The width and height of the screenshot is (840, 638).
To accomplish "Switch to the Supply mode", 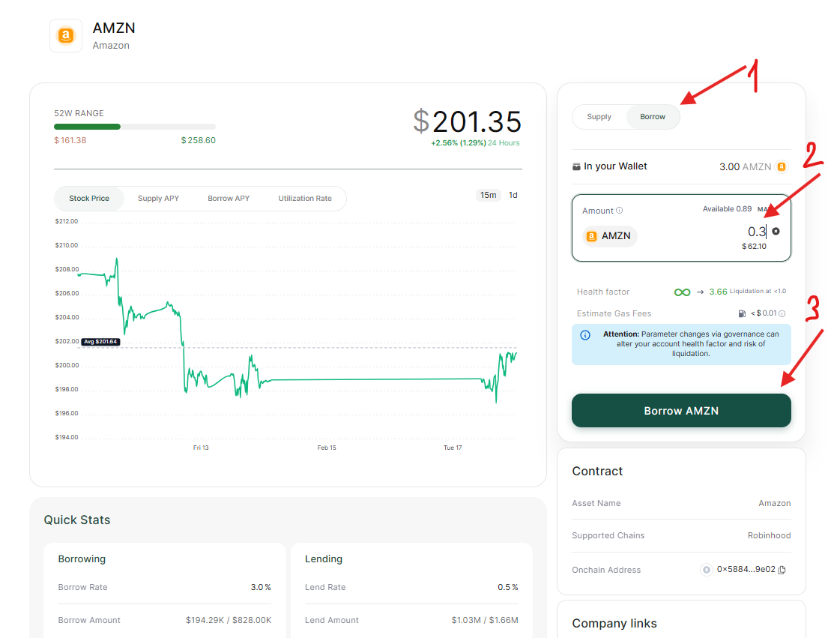I will click(x=599, y=117).
